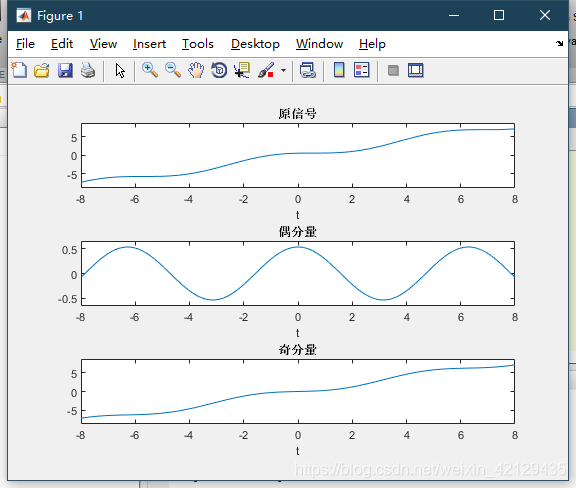Insert a legend using toolbar icon
Viewport: 576px width, 488px height.
(x=361, y=70)
